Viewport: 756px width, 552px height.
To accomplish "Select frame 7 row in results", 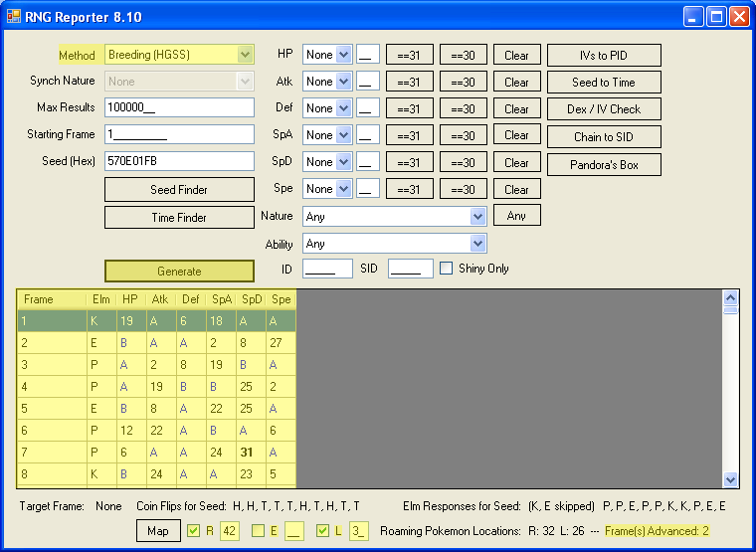I will [x=51, y=453].
